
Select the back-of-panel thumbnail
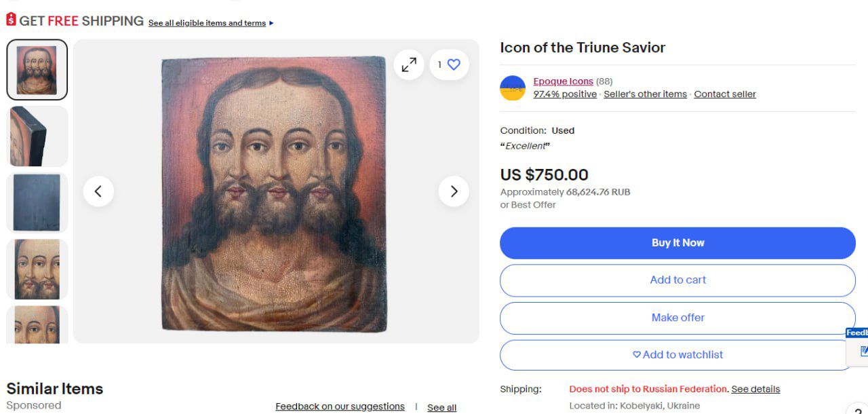click(x=37, y=203)
